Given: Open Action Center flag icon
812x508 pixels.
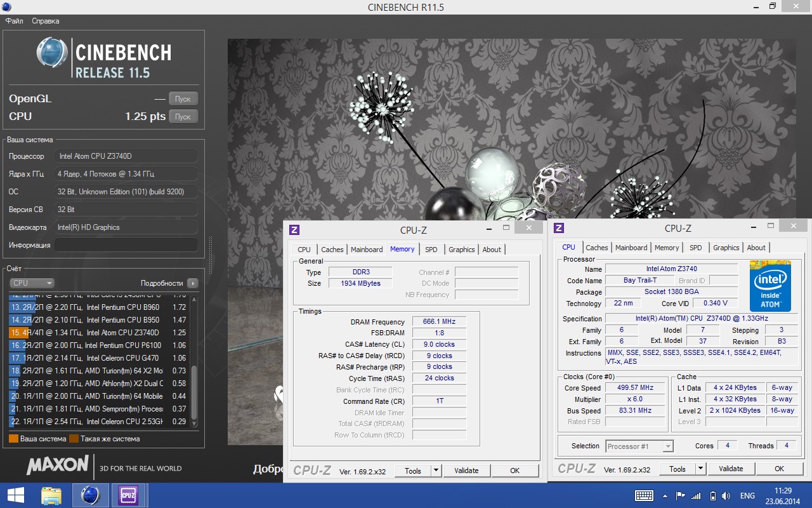Looking at the screenshot, I should [x=680, y=496].
